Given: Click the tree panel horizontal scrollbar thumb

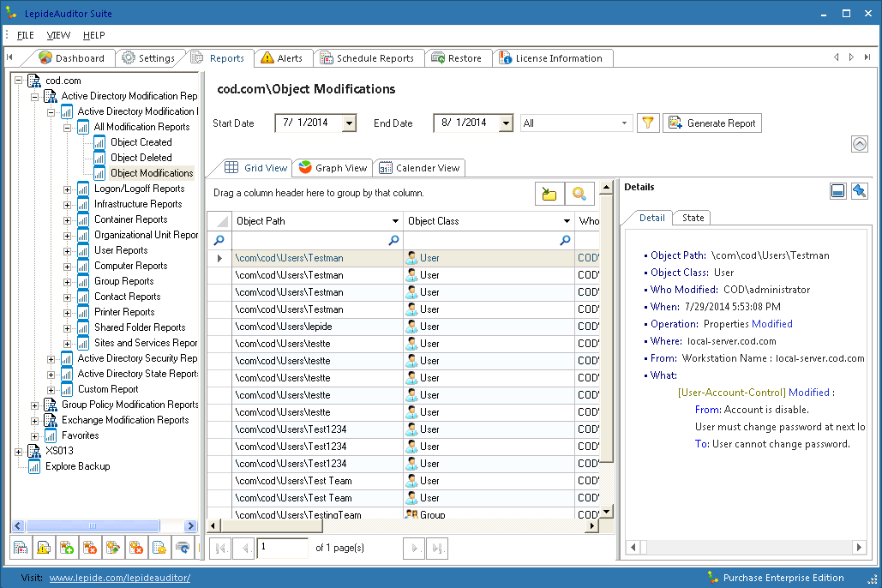Looking at the screenshot, I should pos(93,526).
